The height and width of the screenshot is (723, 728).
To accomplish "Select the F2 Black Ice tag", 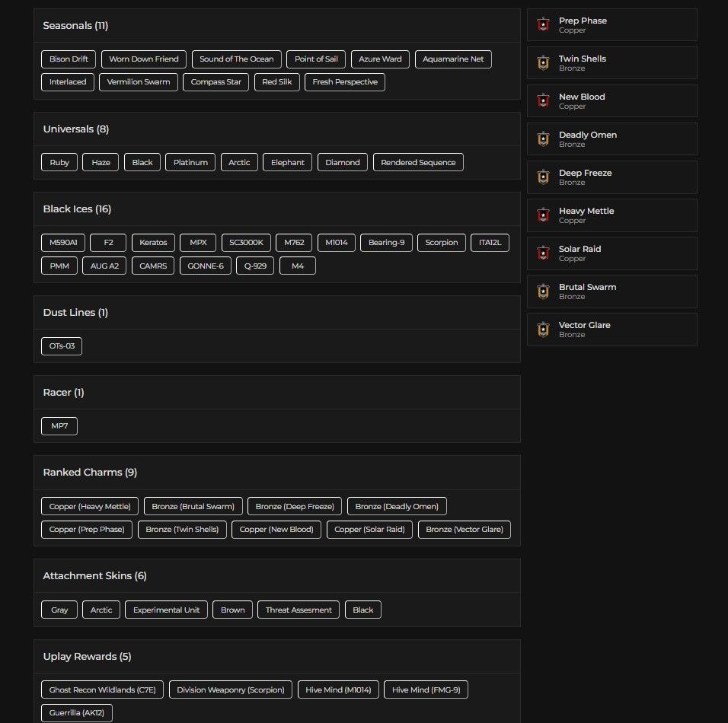I will (108, 243).
